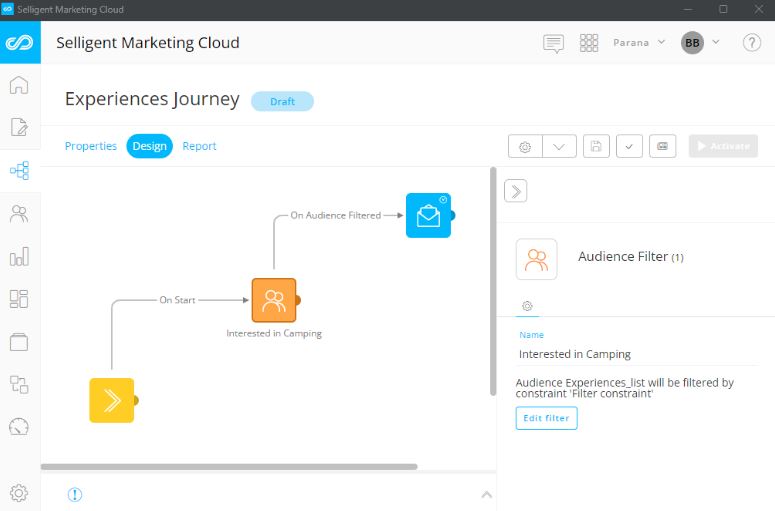Viewport: 775px width, 511px height.
Task: Click the horizontal canvas scrollbar
Action: point(229,467)
